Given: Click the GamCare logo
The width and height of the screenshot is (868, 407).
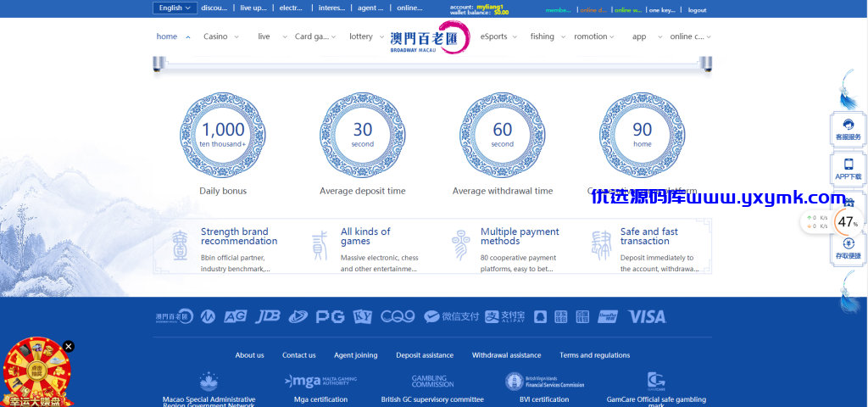Looking at the screenshot, I should click(x=656, y=382).
